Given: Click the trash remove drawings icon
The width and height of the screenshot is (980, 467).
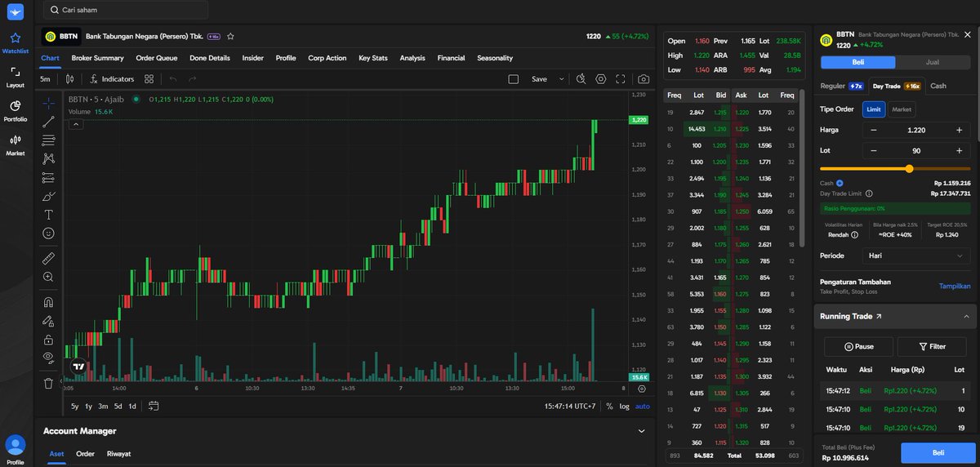Looking at the screenshot, I should click(x=49, y=382).
